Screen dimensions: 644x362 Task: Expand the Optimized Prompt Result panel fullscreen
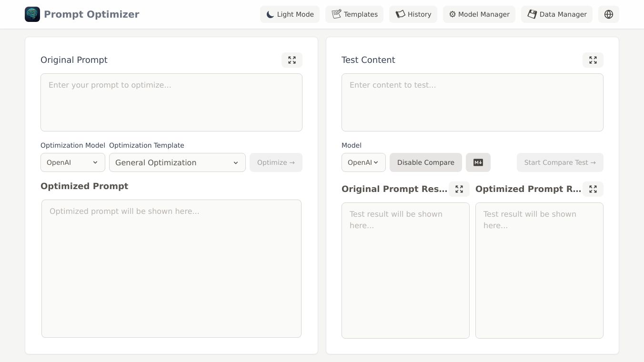click(x=593, y=189)
